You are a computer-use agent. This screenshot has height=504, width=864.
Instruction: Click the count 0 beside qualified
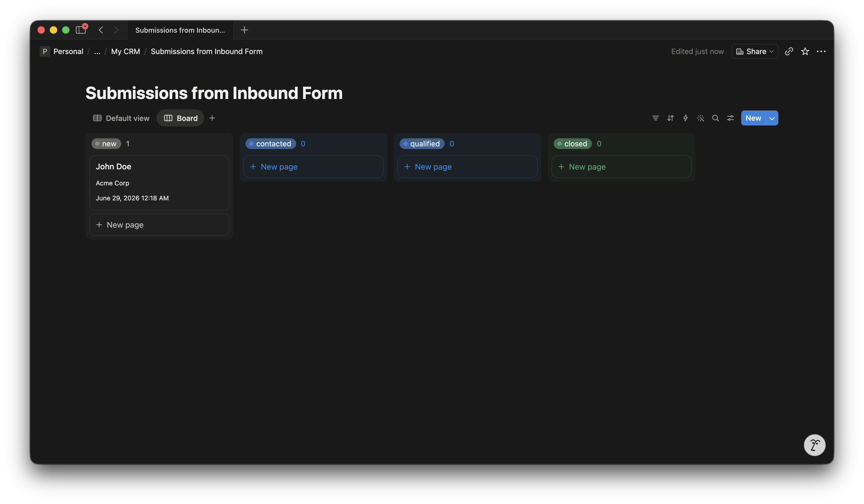pyautogui.click(x=452, y=144)
